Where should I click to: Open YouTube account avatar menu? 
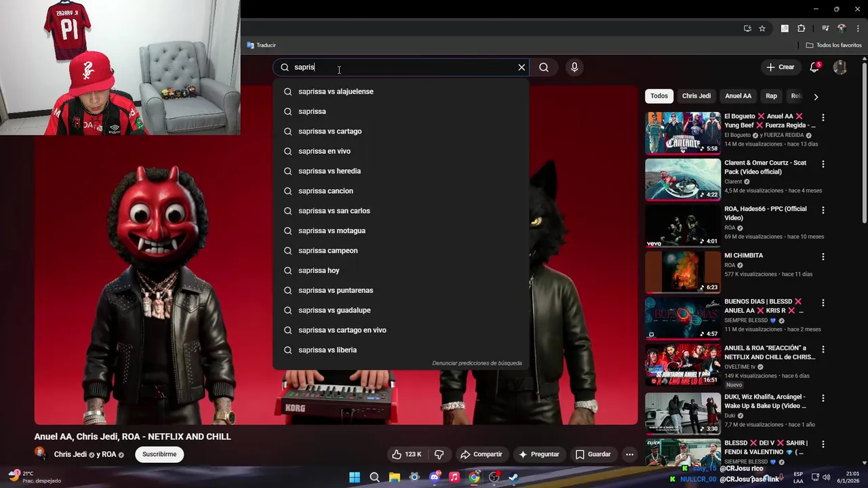(840, 67)
